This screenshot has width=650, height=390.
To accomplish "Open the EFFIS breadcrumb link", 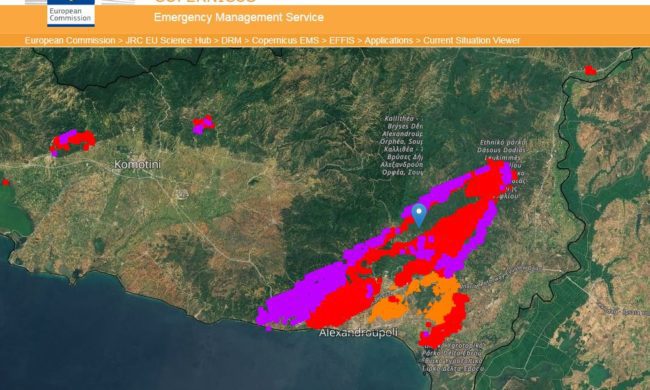I will click(342, 41).
